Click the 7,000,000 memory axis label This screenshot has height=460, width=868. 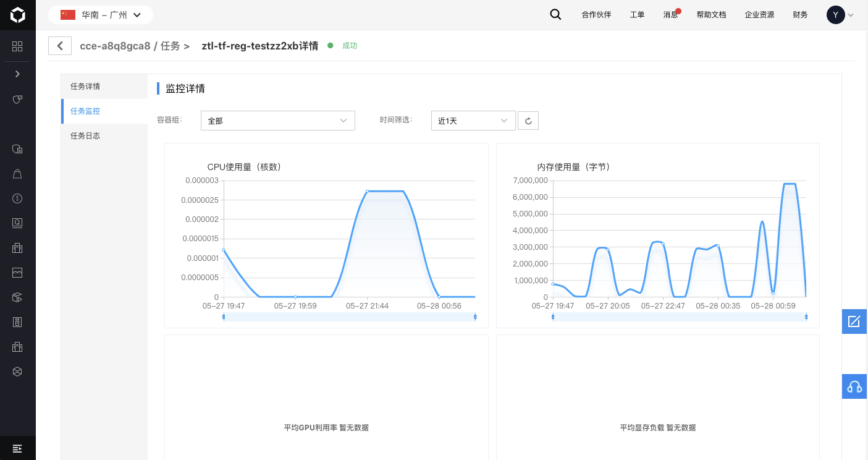530,181
